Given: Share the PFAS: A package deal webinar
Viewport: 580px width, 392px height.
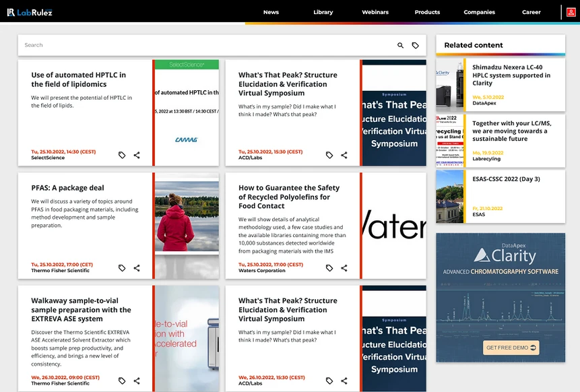Looking at the screenshot, I should pos(137,268).
